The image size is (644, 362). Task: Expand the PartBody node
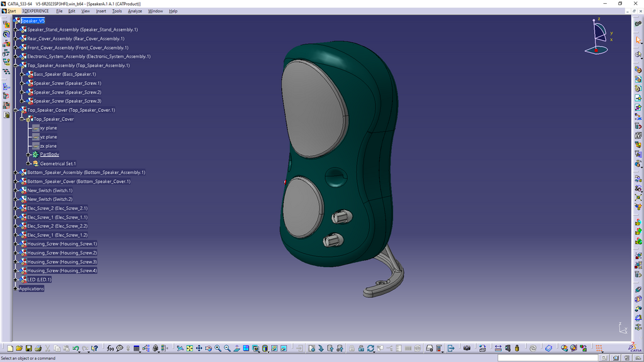28,155
